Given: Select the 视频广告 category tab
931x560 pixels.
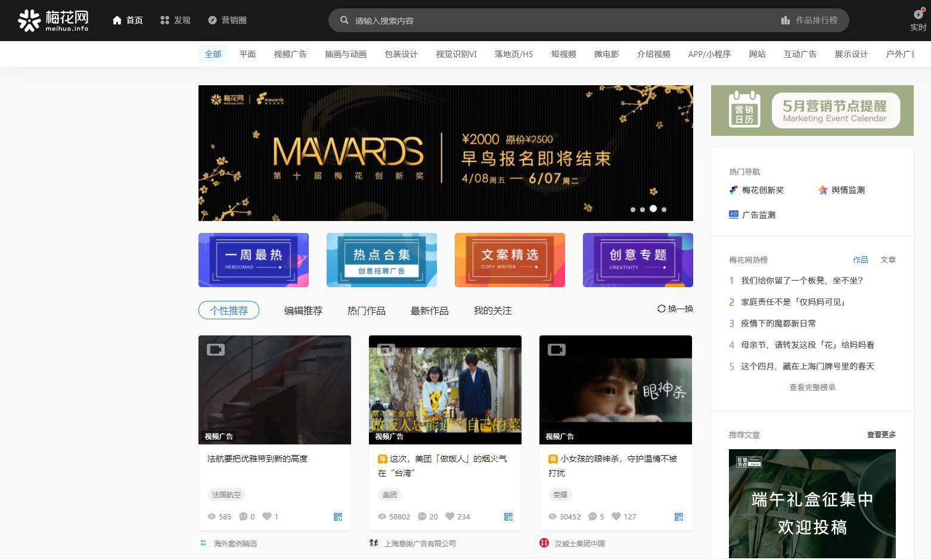Looking at the screenshot, I should pyautogui.click(x=290, y=54).
